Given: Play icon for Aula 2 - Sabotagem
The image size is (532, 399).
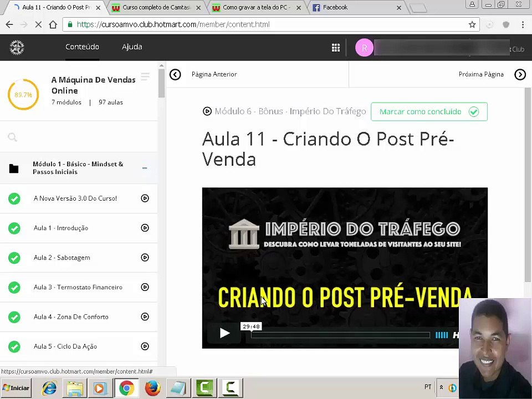Looking at the screenshot, I should [145, 258].
